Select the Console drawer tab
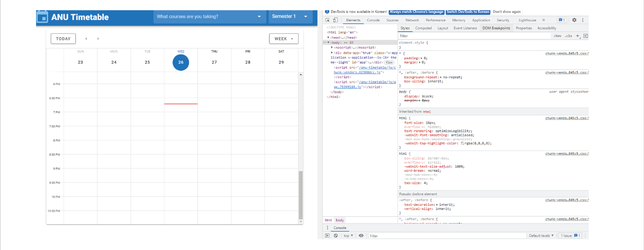644x250 pixels. [x=340, y=228]
